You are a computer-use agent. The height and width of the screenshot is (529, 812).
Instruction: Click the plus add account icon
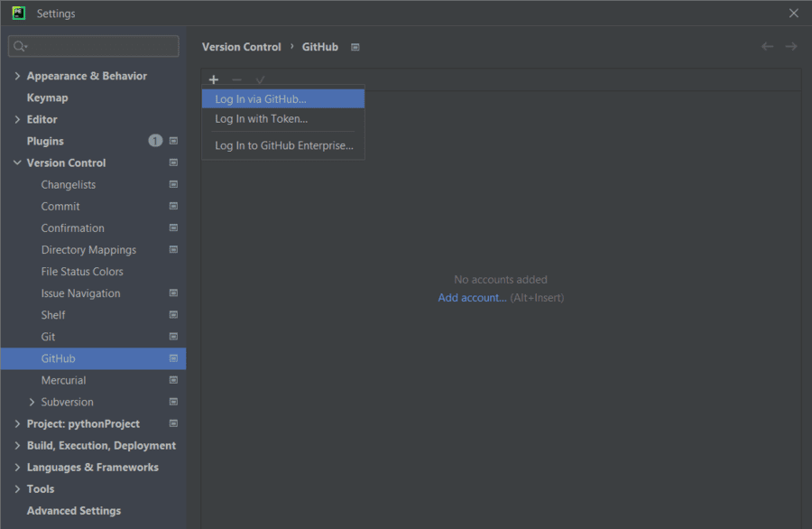[214, 79]
